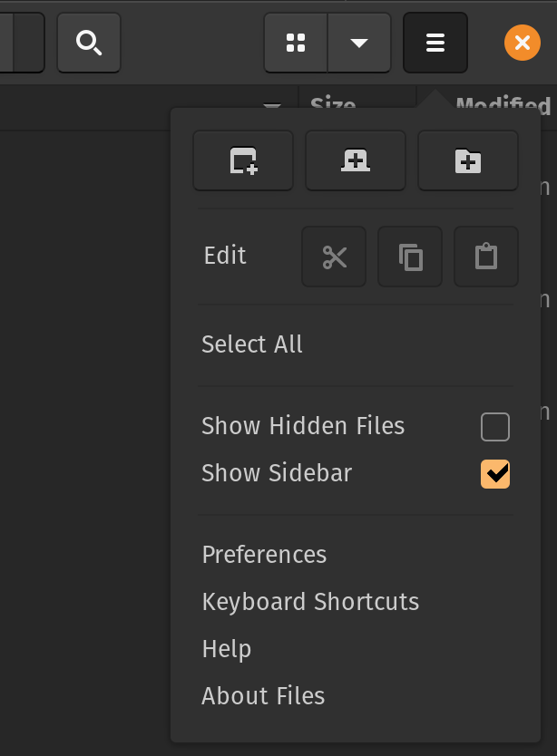Switch to grid view
This screenshot has height=756, width=557.
[296, 42]
